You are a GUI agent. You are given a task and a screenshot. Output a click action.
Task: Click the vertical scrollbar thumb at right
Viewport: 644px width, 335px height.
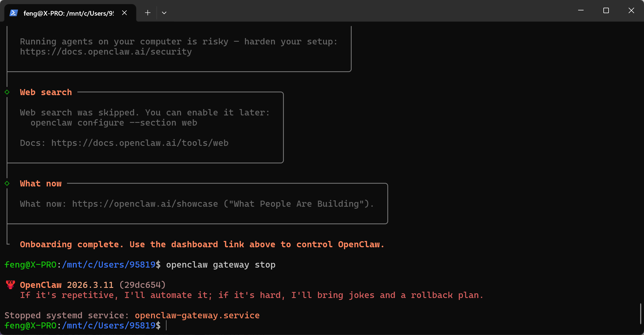[x=641, y=314]
